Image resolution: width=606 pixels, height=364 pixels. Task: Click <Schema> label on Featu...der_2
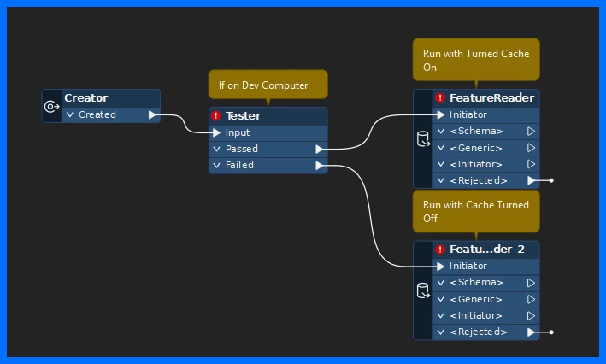click(477, 283)
